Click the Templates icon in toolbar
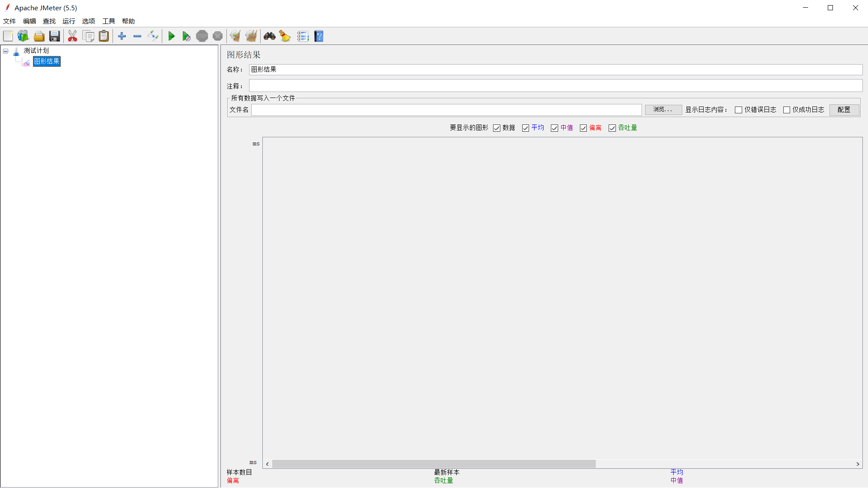868x488 pixels. (23, 36)
